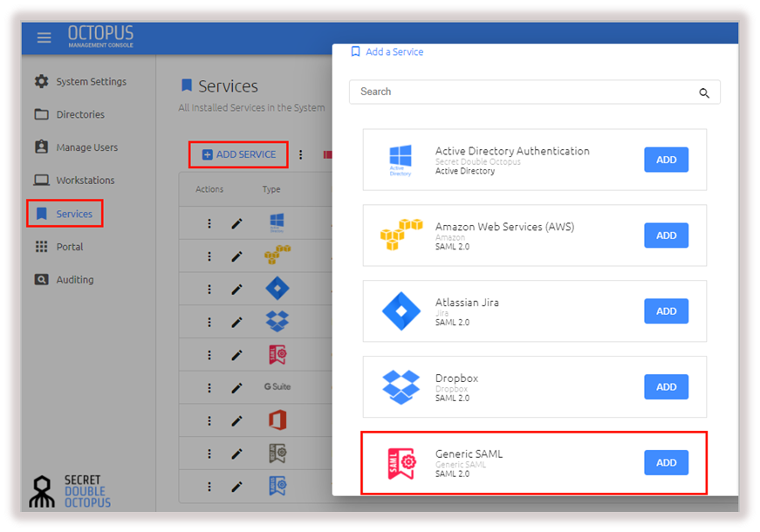Select Workstations in sidebar
The height and width of the screenshot is (532, 760).
click(x=74, y=181)
